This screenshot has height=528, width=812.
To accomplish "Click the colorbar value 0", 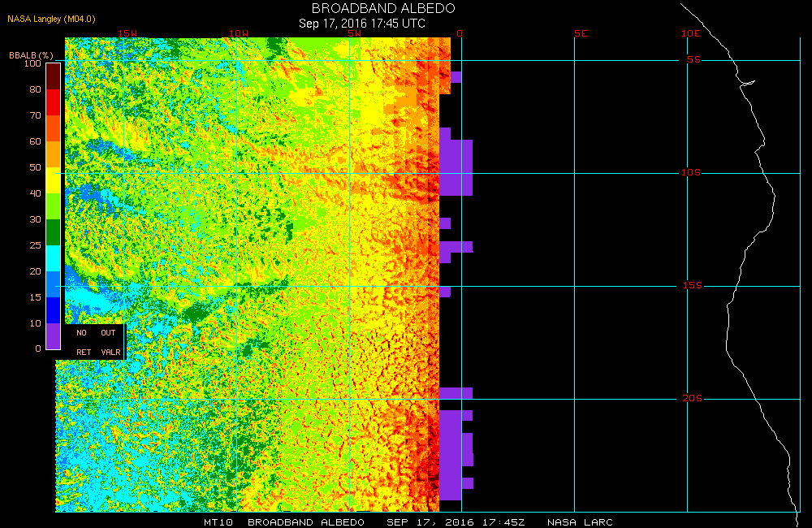I will 38,348.
